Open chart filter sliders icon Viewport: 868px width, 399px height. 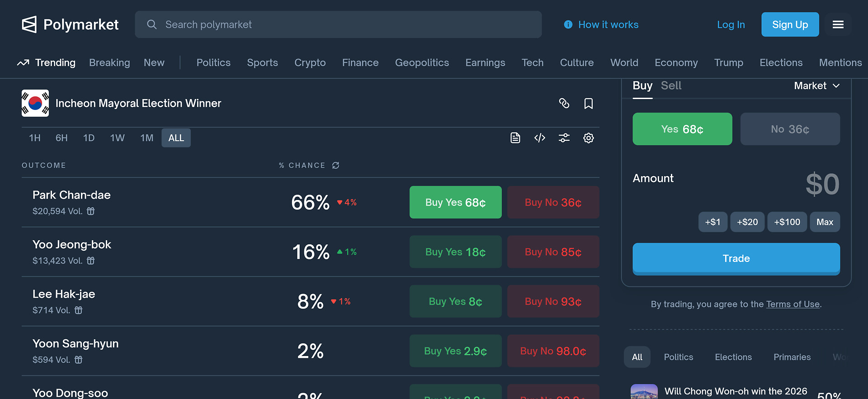click(x=564, y=138)
